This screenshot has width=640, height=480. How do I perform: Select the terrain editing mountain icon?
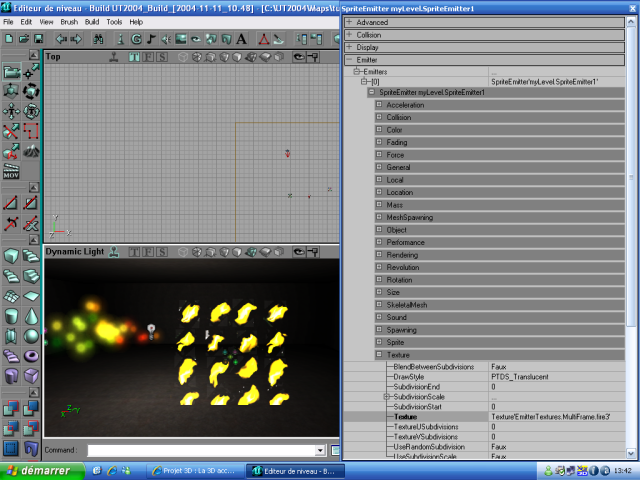(x=32, y=151)
